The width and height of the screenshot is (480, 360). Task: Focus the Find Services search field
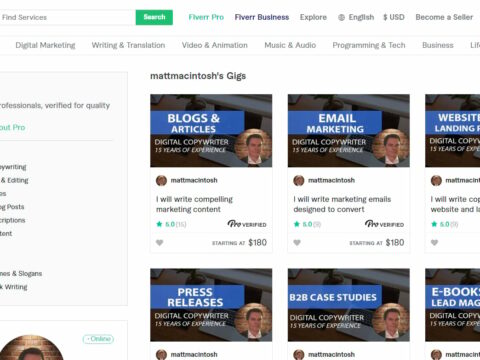click(x=67, y=17)
